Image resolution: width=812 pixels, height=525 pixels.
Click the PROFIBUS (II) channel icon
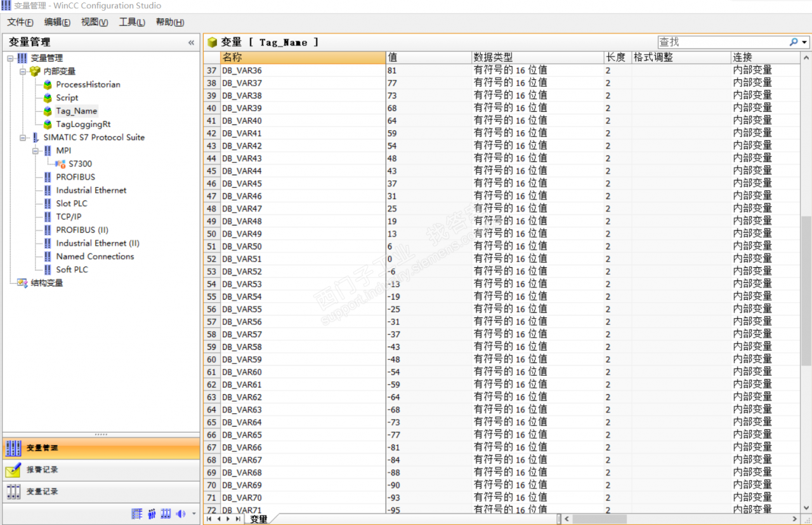coord(48,230)
